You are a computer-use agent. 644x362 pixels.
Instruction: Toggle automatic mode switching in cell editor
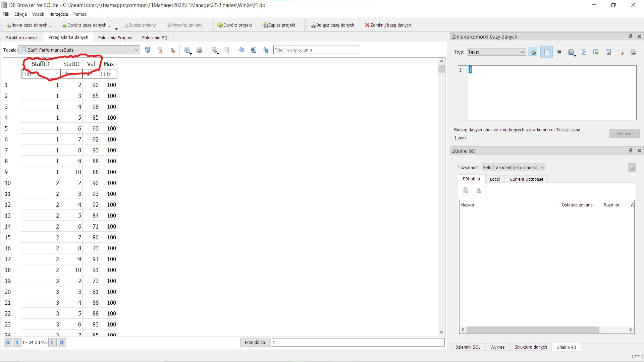pyautogui.click(x=533, y=52)
